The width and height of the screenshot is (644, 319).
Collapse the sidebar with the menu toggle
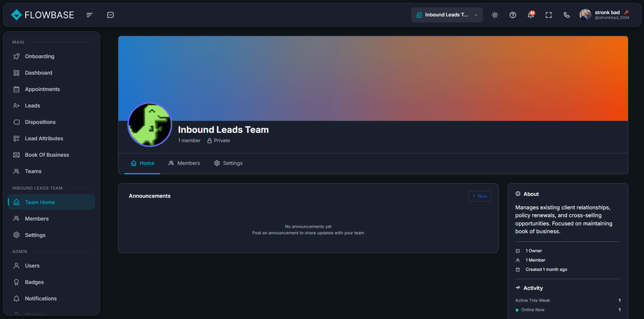click(x=89, y=14)
